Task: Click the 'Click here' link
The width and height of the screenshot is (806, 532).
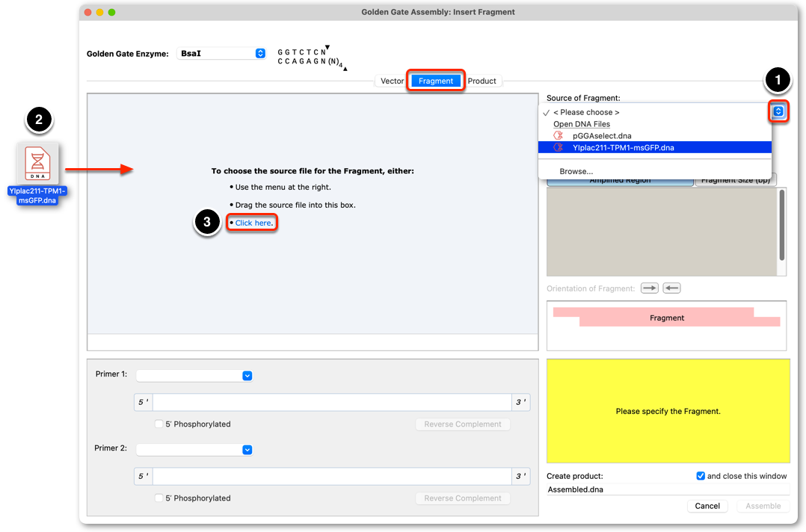Action: point(254,223)
